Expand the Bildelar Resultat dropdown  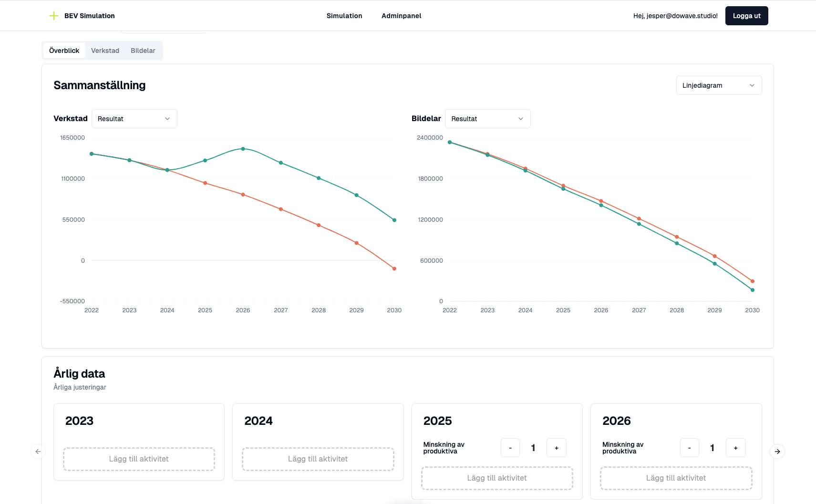487,119
